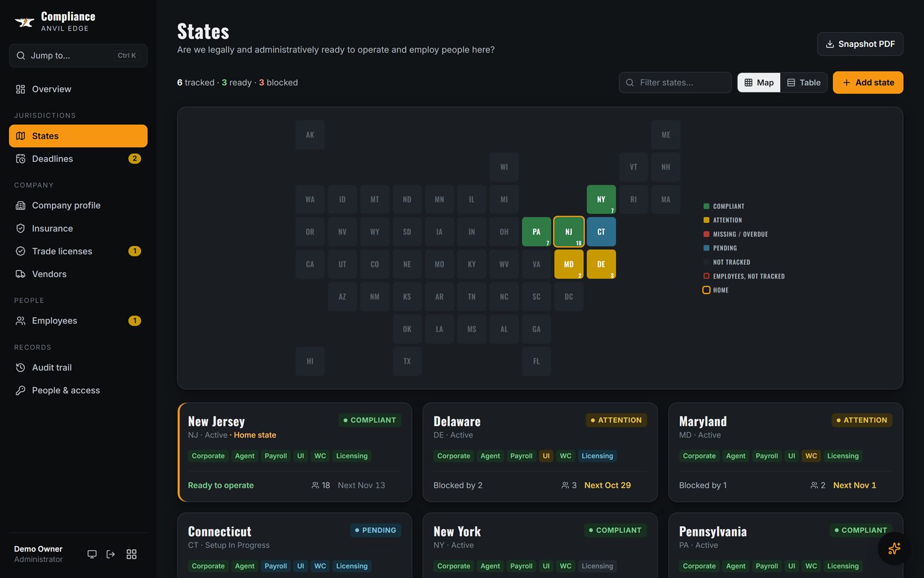Click the Trade licenses badge-check icon
Image resolution: width=924 pixels, height=578 pixels.
click(x=21, y=251)
